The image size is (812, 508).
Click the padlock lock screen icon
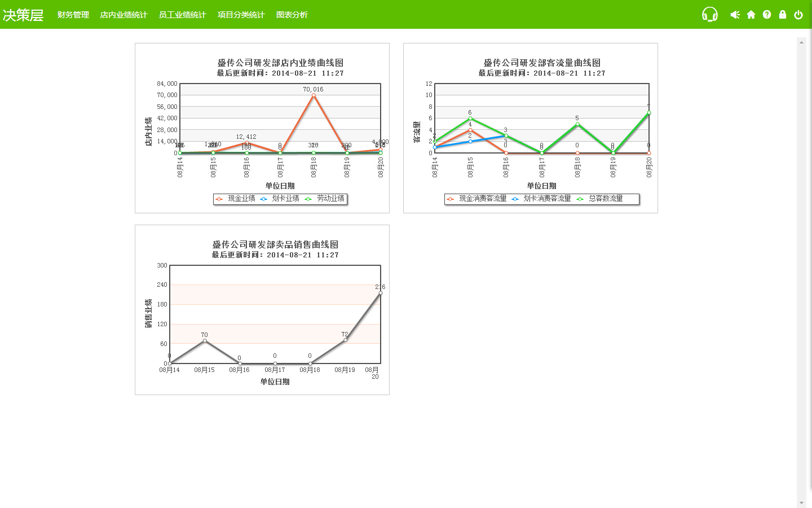pyautogui.click(x=783, y=15)
